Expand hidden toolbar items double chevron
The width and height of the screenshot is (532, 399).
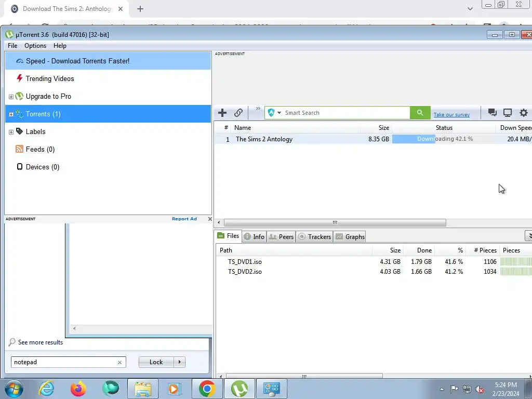[258, 109]
